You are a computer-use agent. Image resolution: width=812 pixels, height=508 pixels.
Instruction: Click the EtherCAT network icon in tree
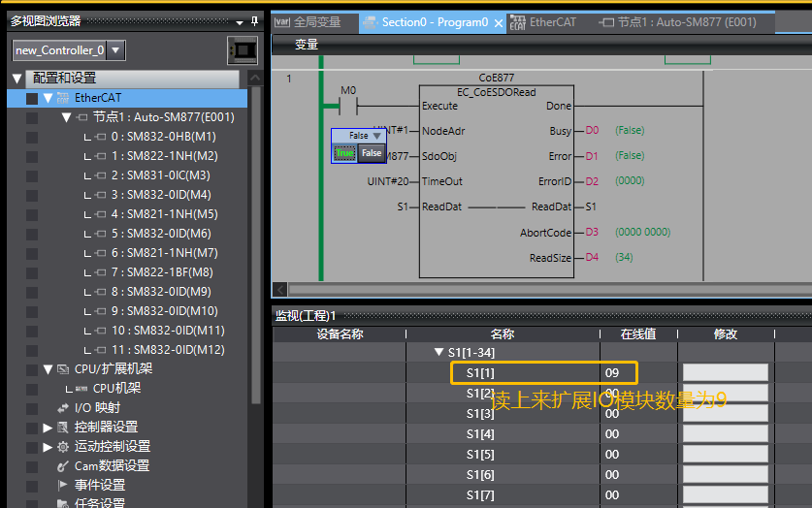pyautogui.click(x=63, y=98)
